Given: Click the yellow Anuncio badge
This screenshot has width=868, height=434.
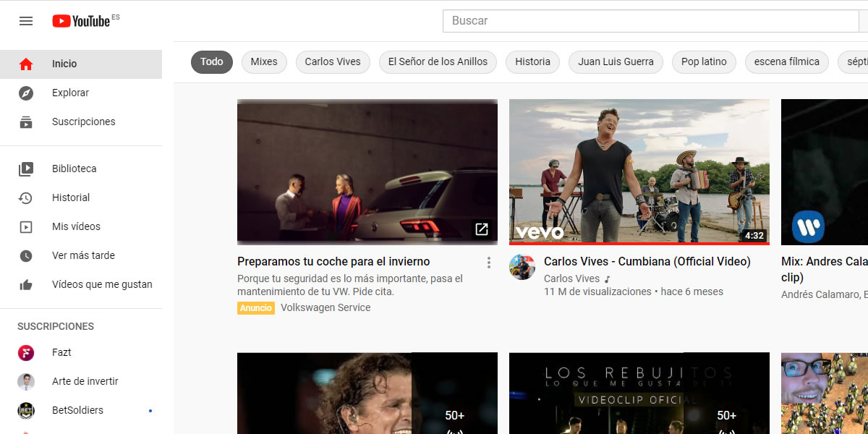Looking at the screenshot, I should [x=256, y=308].
